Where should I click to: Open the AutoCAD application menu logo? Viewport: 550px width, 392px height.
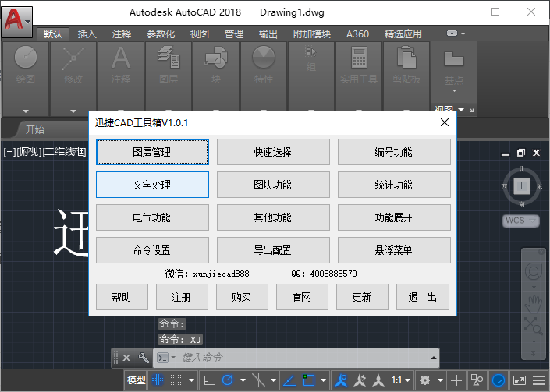(x=16, y=21)
